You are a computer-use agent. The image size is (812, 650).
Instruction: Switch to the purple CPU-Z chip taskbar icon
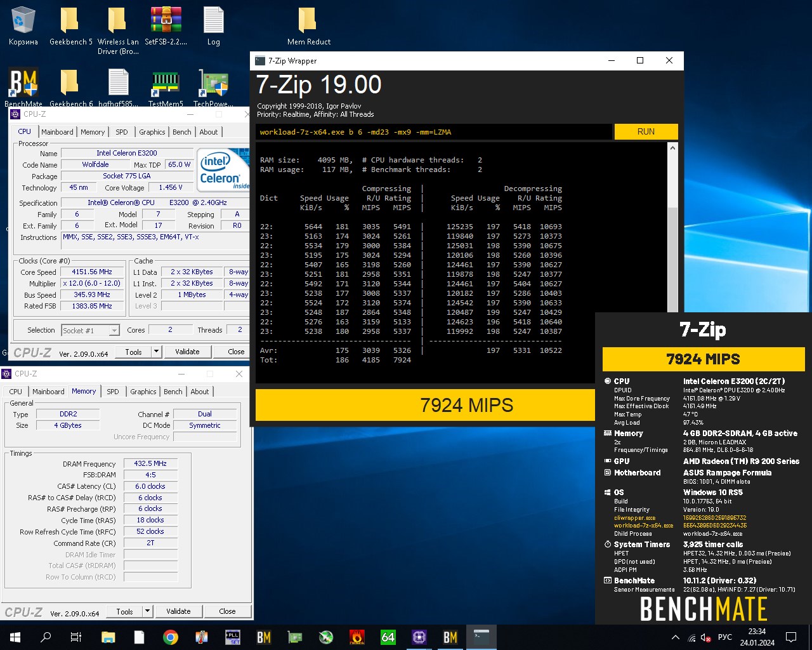[419, 637]
